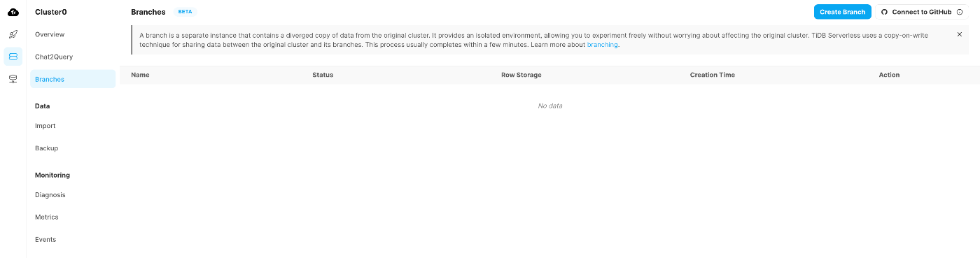Click the GitHub icon in Connect button
This screenshot has height=258, width=980.
tap(884, 12)
